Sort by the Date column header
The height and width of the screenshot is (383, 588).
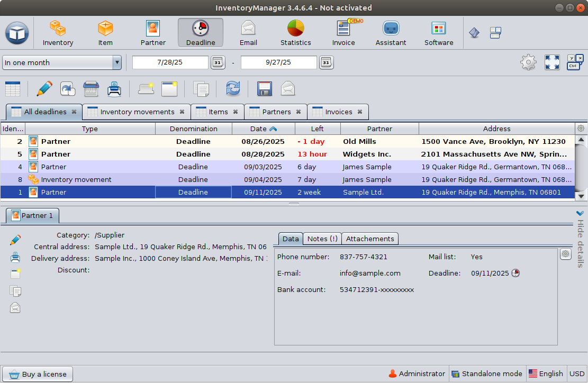(263, 129)
